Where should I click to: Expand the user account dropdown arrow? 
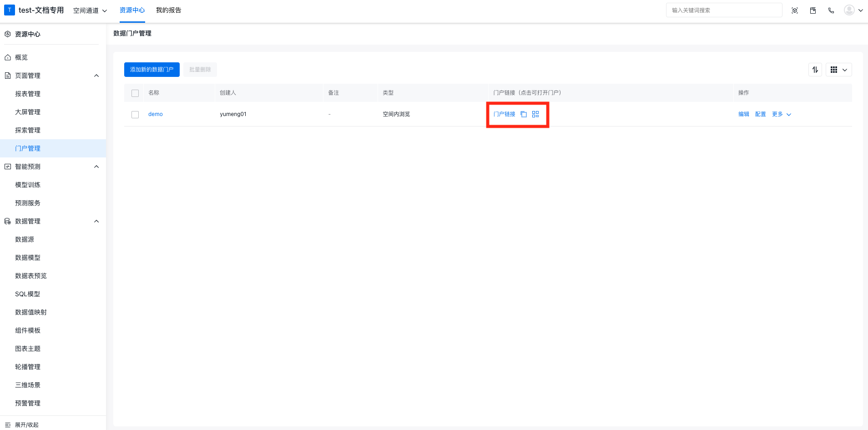click(861, 10)
